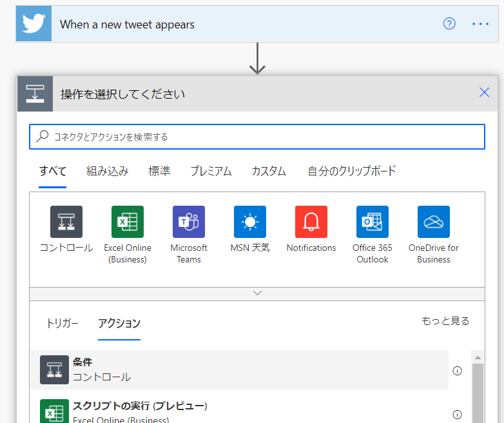Choose the Notifications connector
504x423 pixels.
[311, 222]
